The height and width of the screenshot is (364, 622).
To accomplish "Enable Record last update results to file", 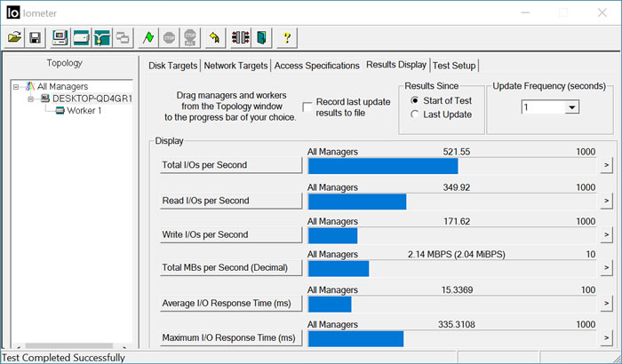I will tap(307, 107).
